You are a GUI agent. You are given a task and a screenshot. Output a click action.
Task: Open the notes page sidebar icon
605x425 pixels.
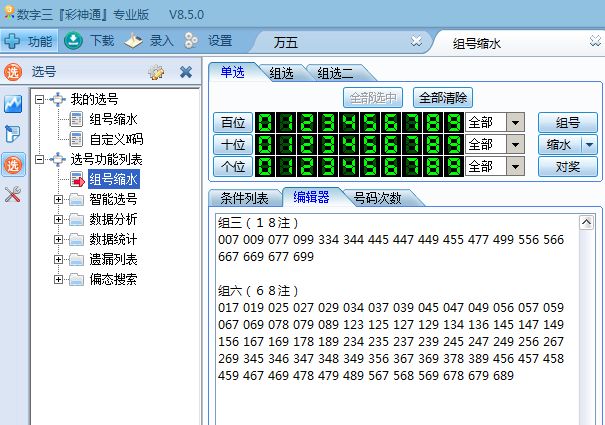point(12,134)
